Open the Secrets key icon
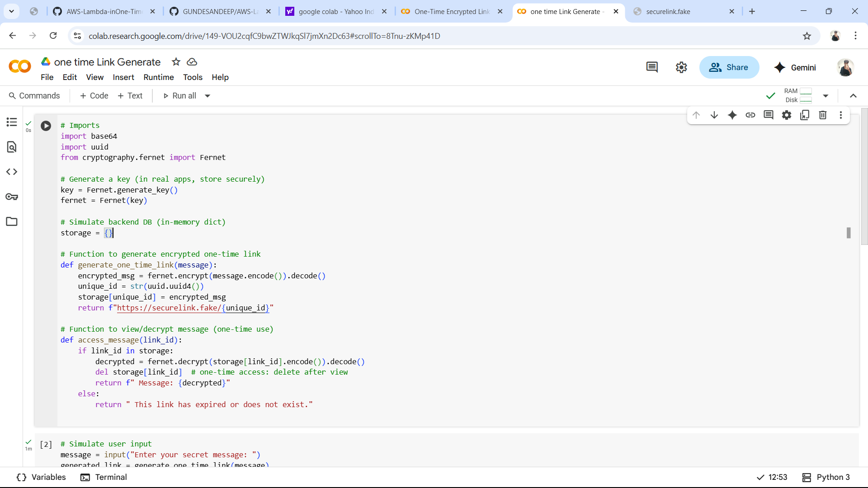Viewport: 868px width, 488px height. coord(12,197)
